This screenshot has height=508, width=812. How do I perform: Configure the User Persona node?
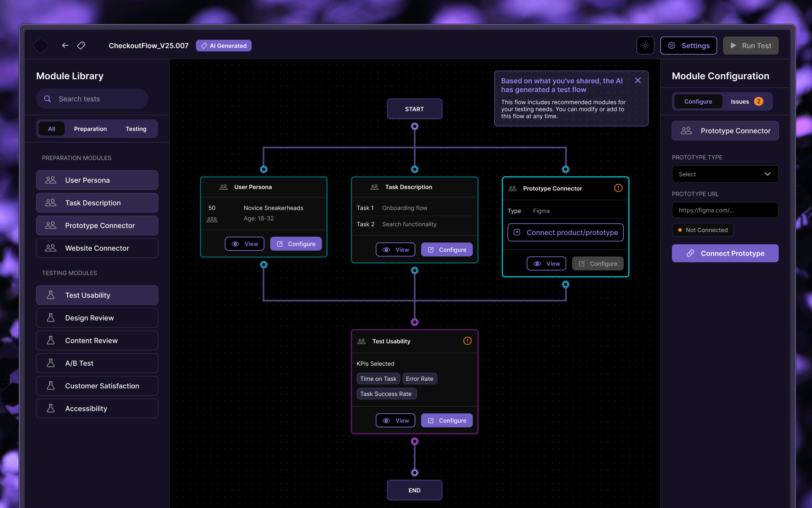[x=296, y=244]
